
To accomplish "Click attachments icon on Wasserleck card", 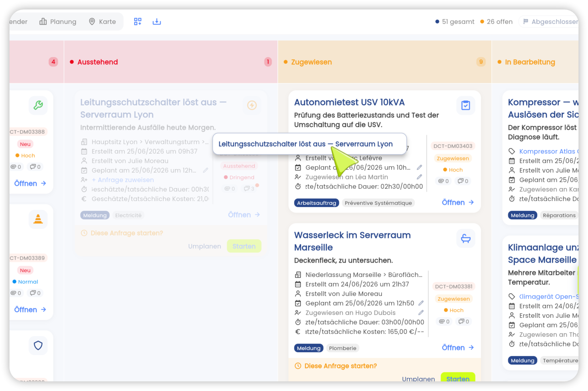I will tap(444, 321).
